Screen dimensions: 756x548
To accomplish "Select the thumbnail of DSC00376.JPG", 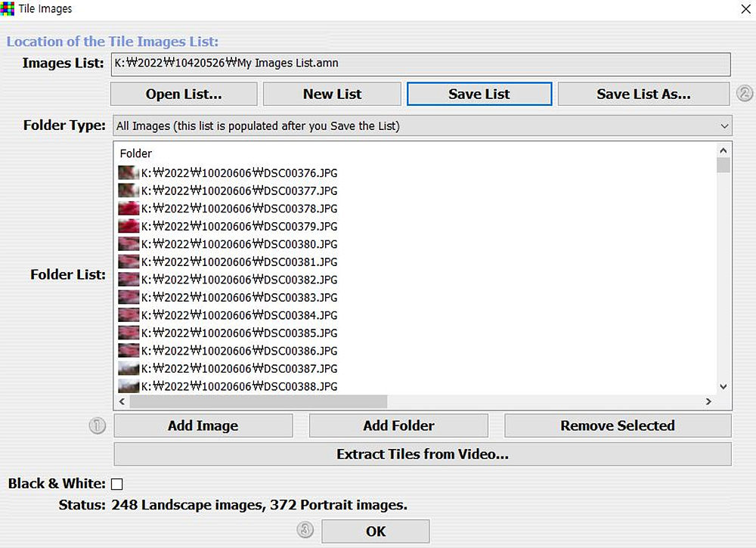I will pyautogui.click(x=129, y=172).
